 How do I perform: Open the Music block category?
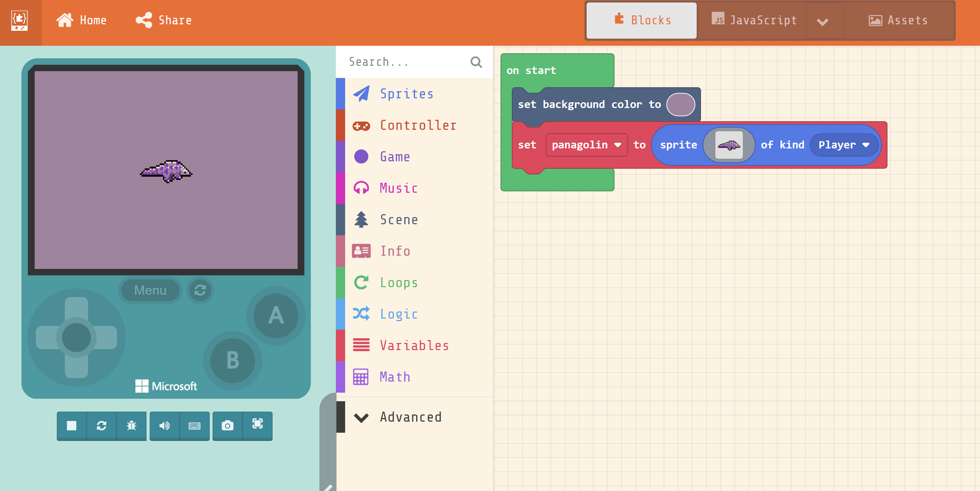pyautogui.click(x=415, y=188)
